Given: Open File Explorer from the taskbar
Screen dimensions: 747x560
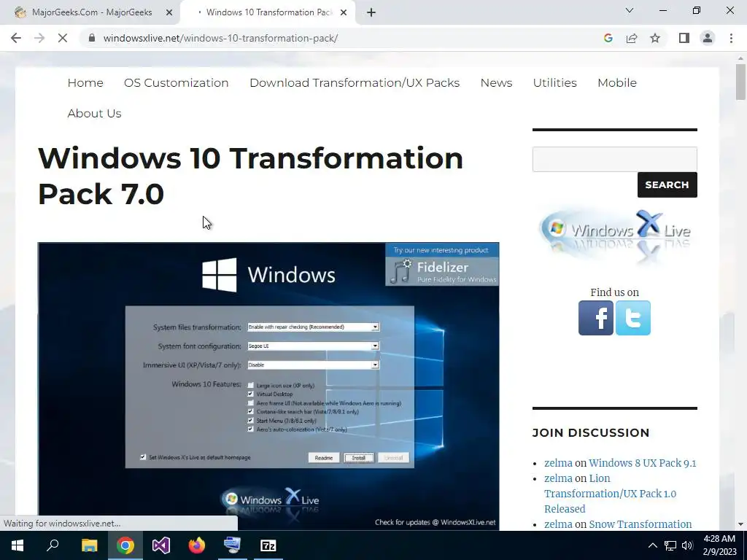Looking at the screenshot, I should pos(89,545).
